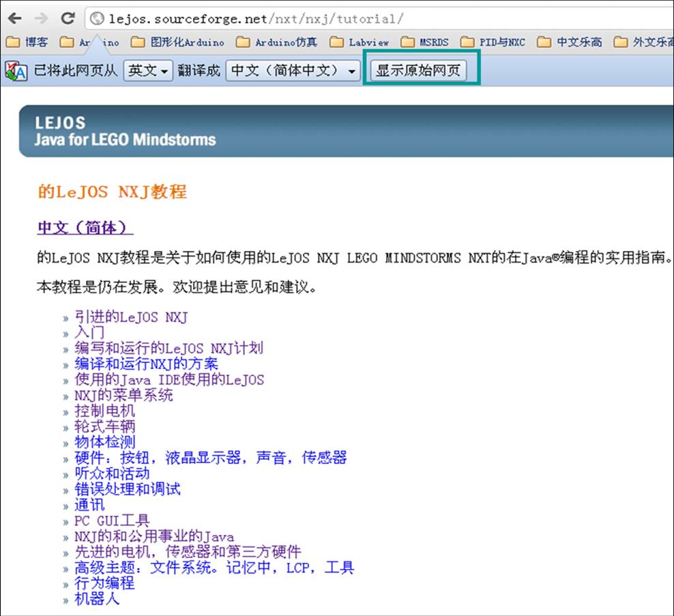Open the 轮式车辆 link

pos(105,426)
